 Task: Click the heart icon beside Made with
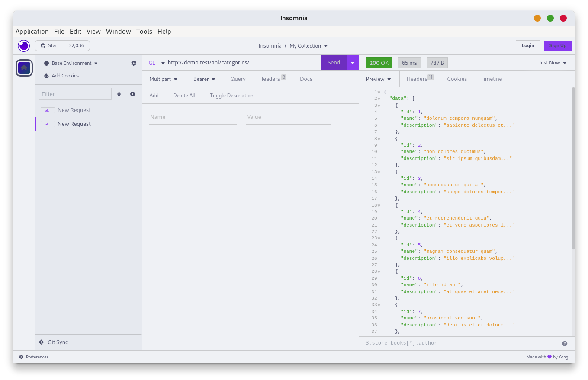[x=549, y=357]
